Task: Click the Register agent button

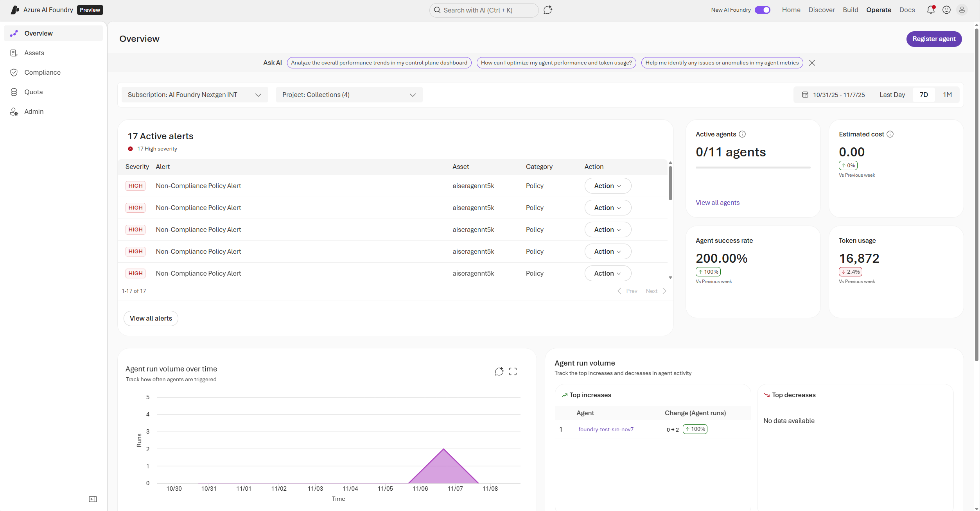Action: [934, 39]
